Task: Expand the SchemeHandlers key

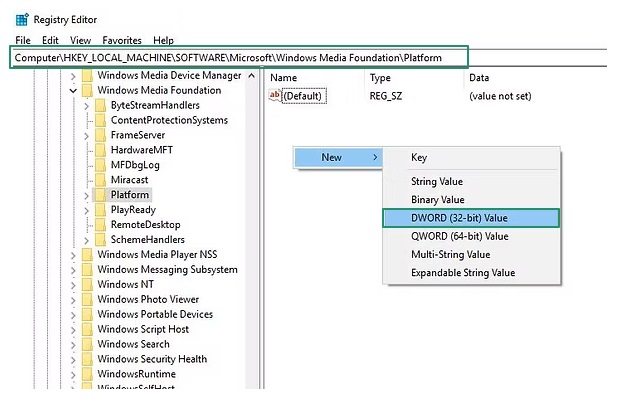Action: click(x=87, y=240)
